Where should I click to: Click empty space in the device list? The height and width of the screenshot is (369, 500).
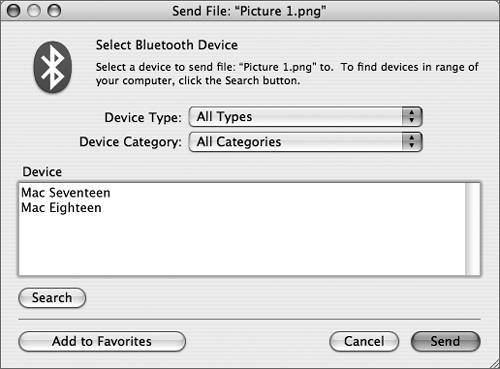(x=242, y=247)
